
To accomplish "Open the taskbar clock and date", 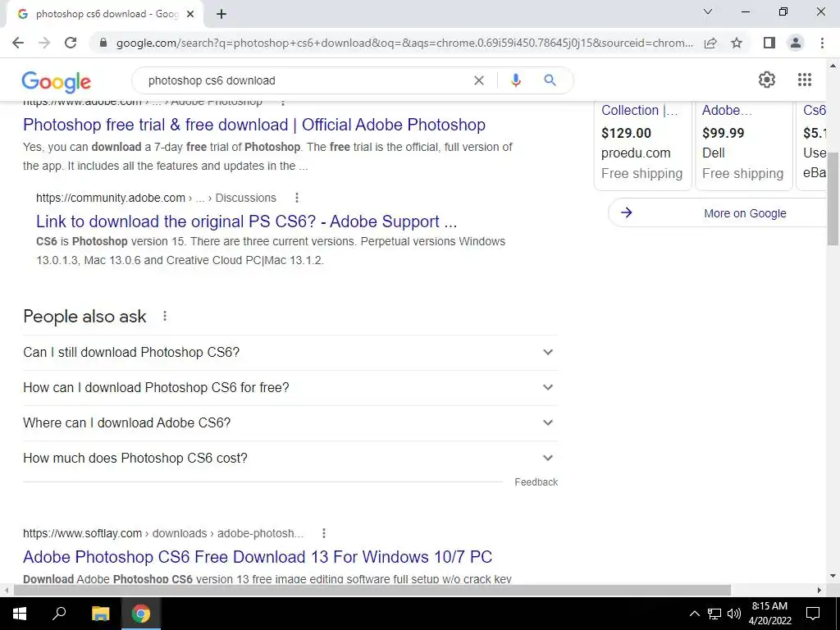I will [x=769, y=614].
